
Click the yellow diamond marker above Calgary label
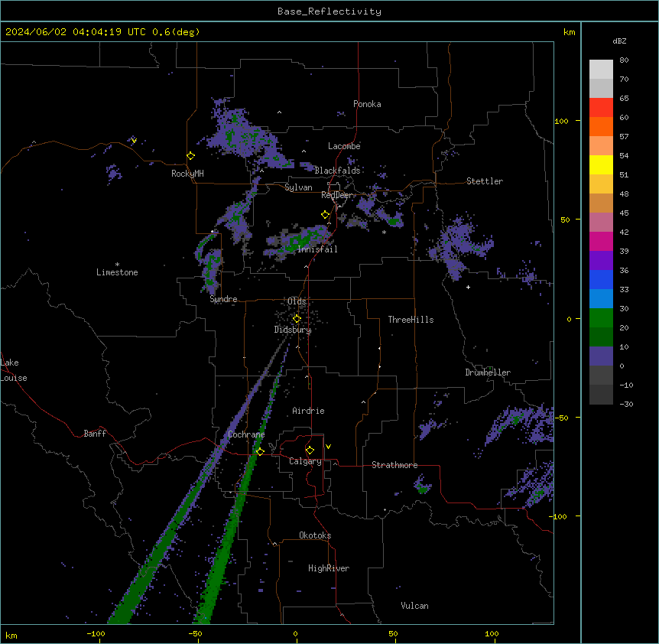click(x=310, y=450)
